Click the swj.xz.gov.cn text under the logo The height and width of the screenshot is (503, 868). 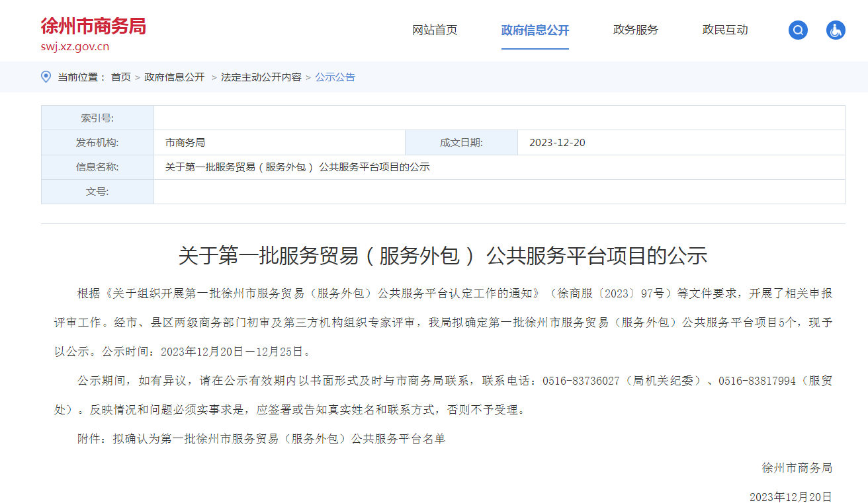click(x=75, y=46)
